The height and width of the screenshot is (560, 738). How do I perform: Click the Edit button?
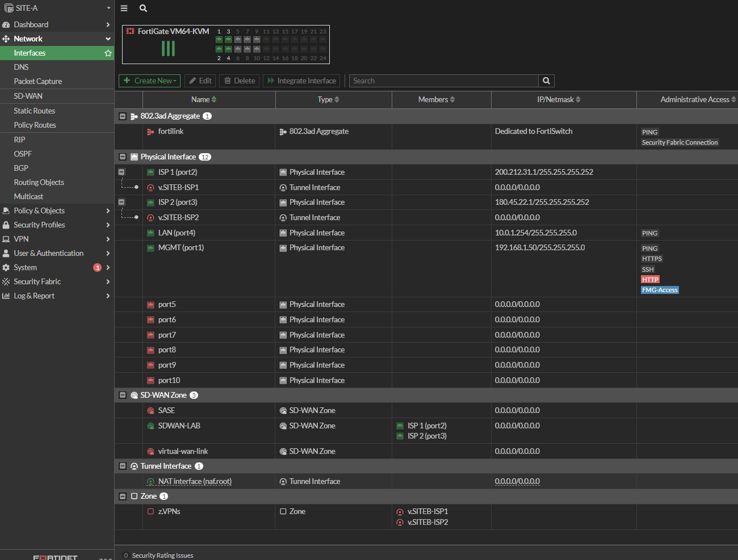pyautogui.click(x=200, y=81)
